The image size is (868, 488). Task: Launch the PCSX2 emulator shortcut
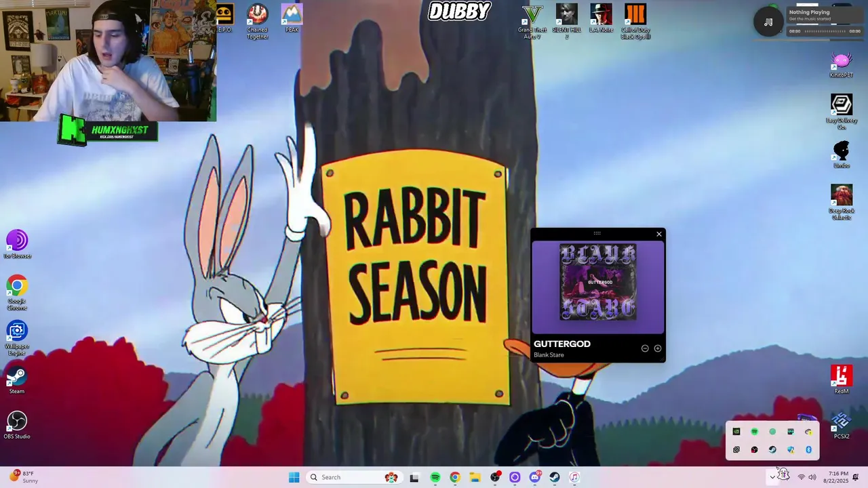[x=842, y=425]
